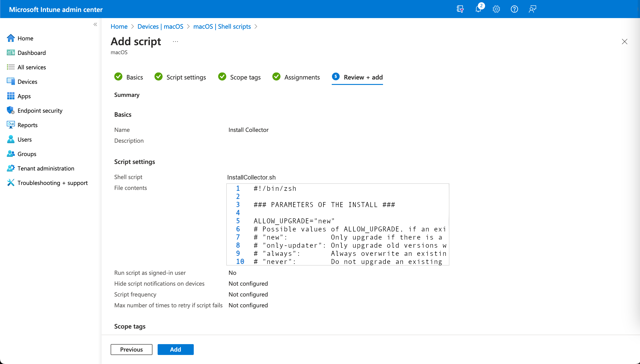Open the directory filter icon in header
This screenshot has height=364, width=640.
(x=460, y=9)
